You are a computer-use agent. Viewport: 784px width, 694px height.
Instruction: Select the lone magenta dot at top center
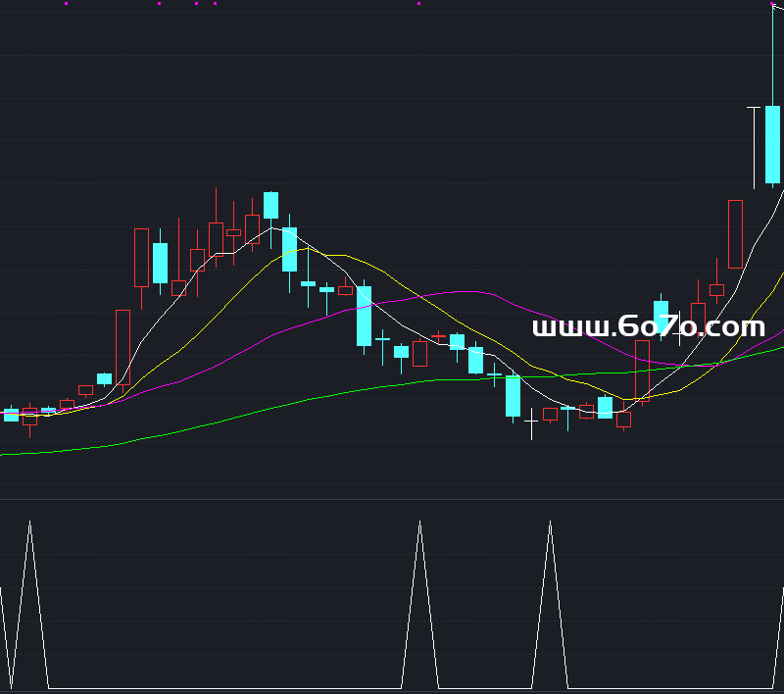(419, 4)
